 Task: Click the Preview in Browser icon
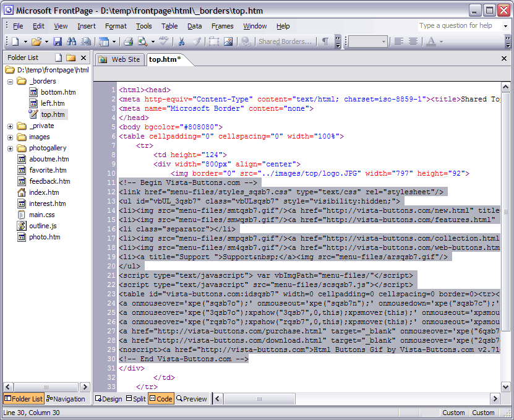pos(143,41)
